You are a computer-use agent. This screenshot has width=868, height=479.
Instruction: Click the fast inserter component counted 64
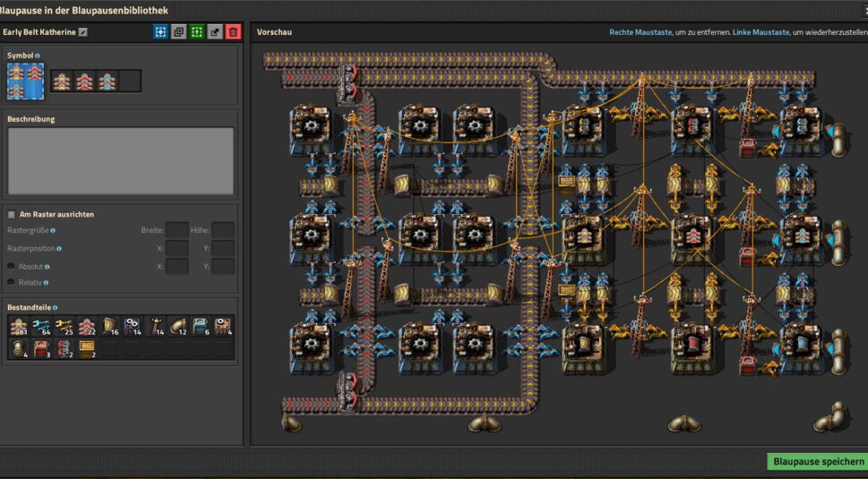[41, 326]
